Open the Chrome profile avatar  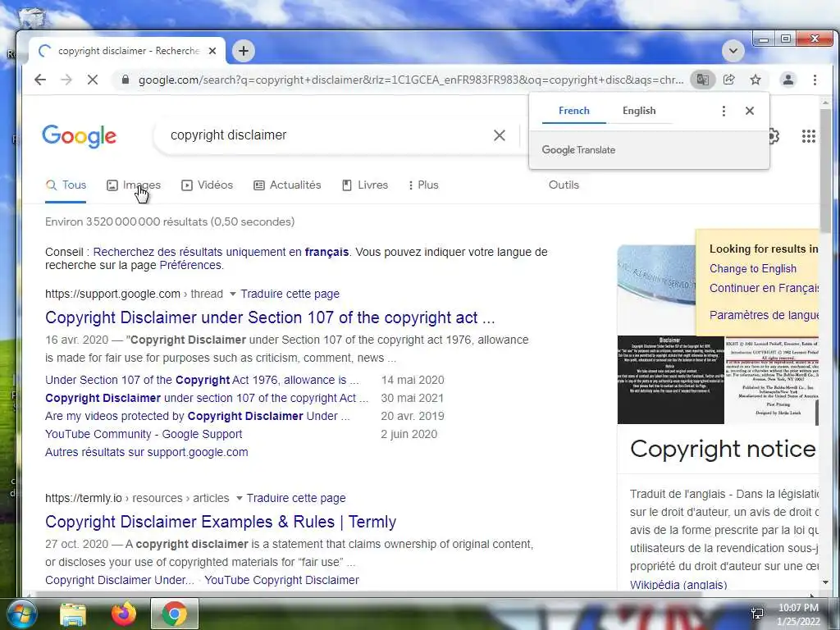click(788, 80)
